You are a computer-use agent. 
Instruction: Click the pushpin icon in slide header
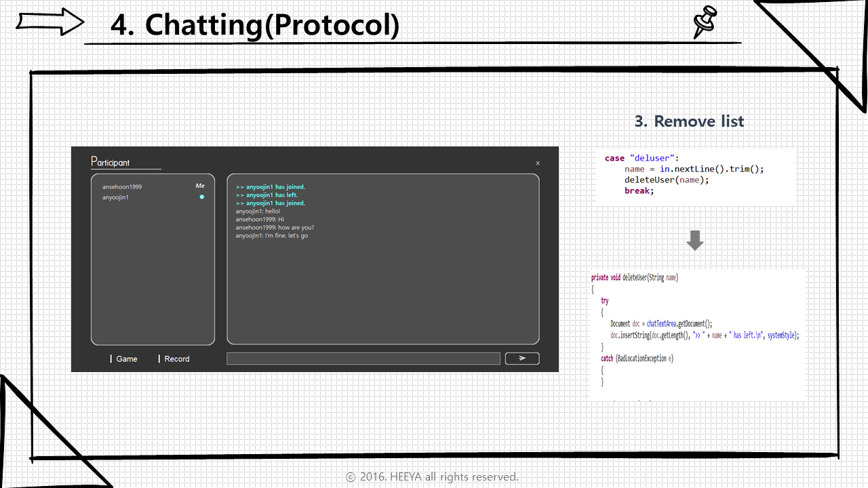pos(704,21)
